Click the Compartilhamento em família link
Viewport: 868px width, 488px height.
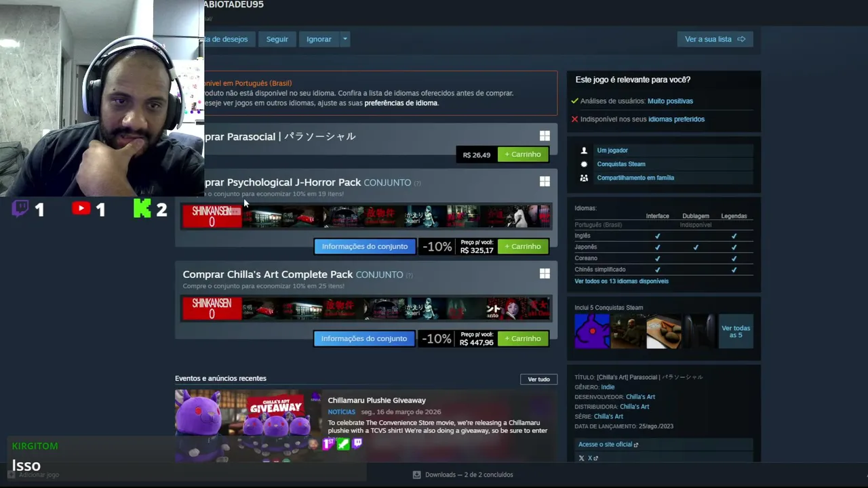pyautogui.click(x=635, y=178)
